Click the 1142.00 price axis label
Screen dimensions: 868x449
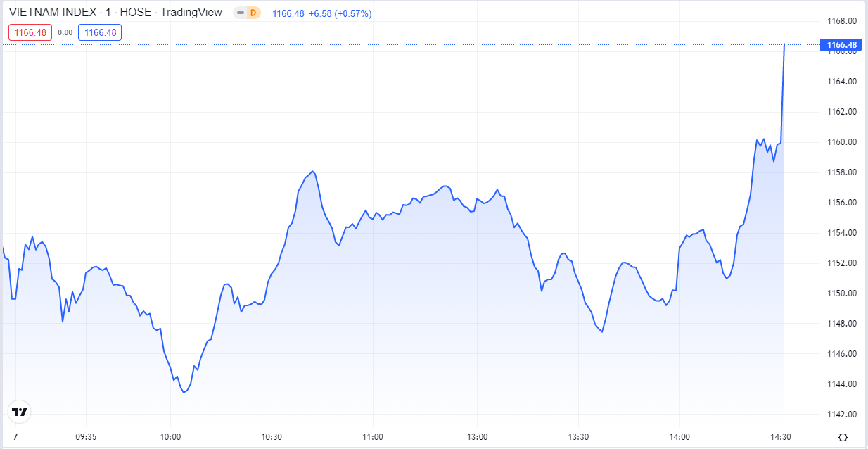842,415
